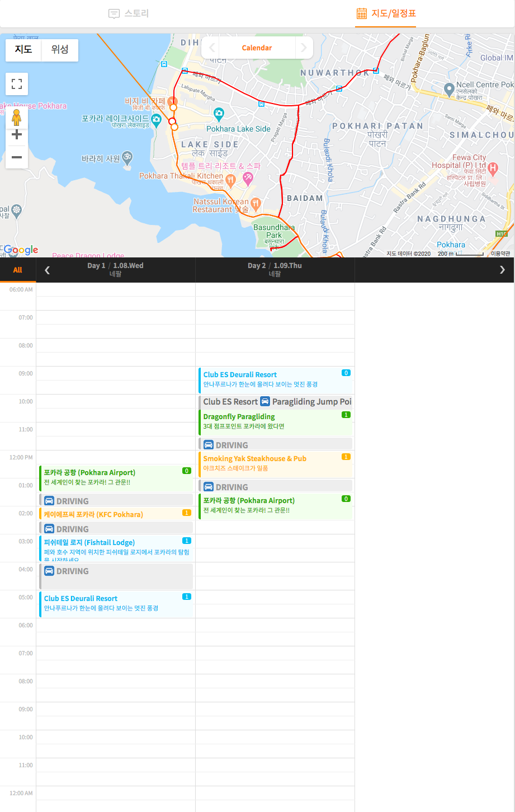Click 바라히 사원 temple map marker
Viewport: 515px width, 812px height.
(x=127, y=158)
